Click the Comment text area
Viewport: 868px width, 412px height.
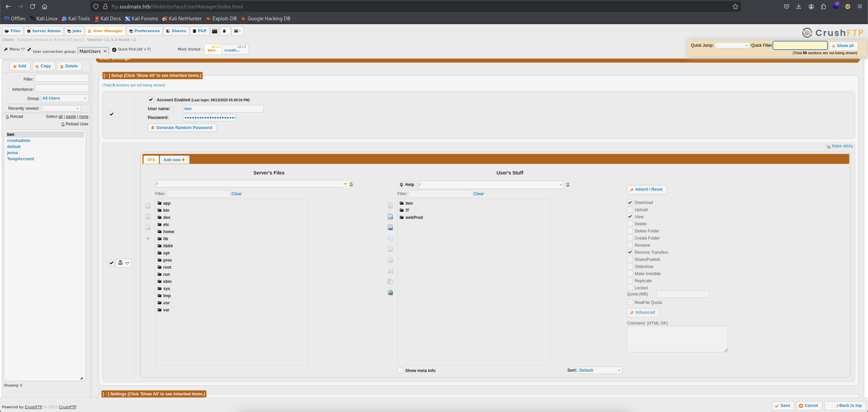click(677, 339)
